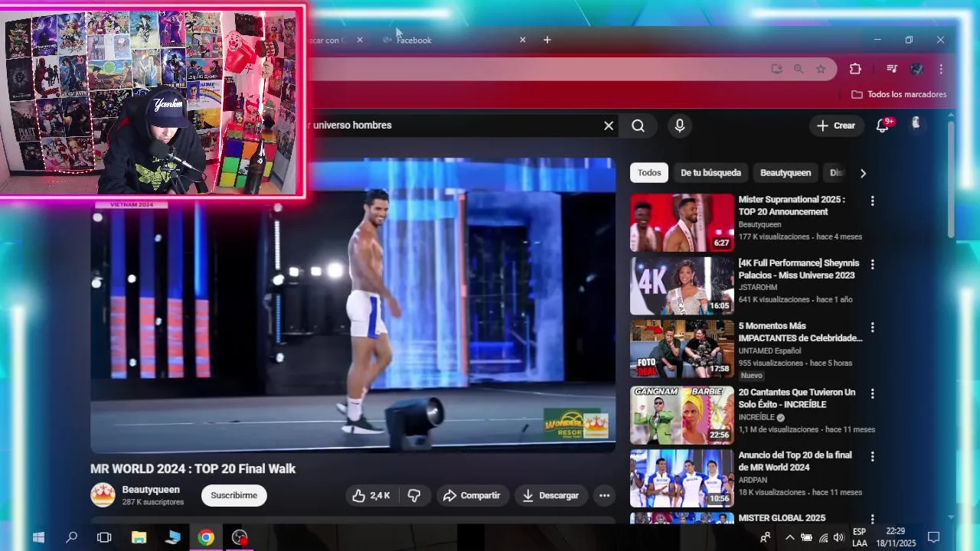Click the MR WORLD 2024 video title
Viewport: 980px width, 551px height.
(193, 469)
